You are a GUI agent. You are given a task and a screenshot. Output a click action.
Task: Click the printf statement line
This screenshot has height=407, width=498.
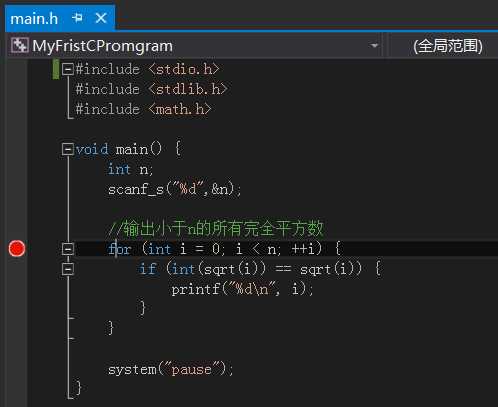point(242,289)
